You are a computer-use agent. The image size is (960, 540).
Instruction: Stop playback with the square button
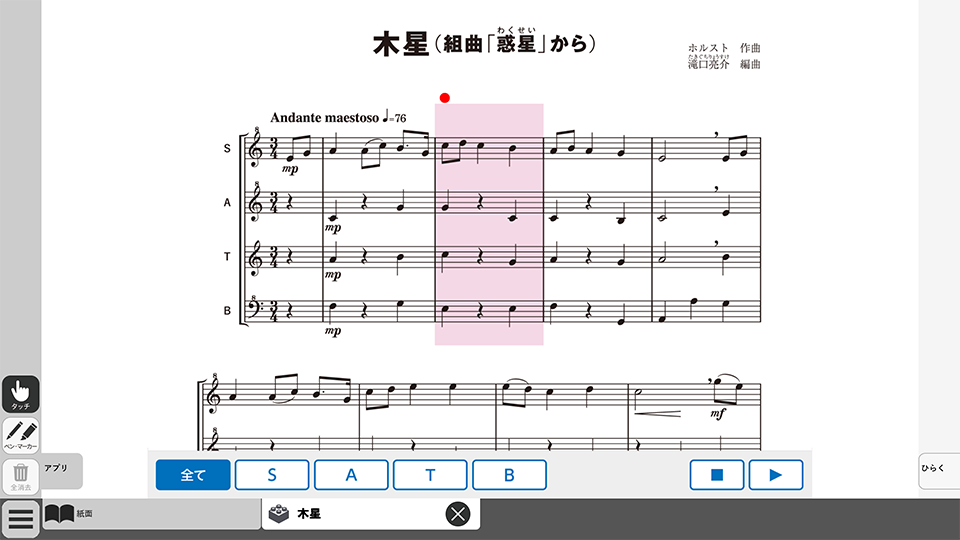click(717, 475)
